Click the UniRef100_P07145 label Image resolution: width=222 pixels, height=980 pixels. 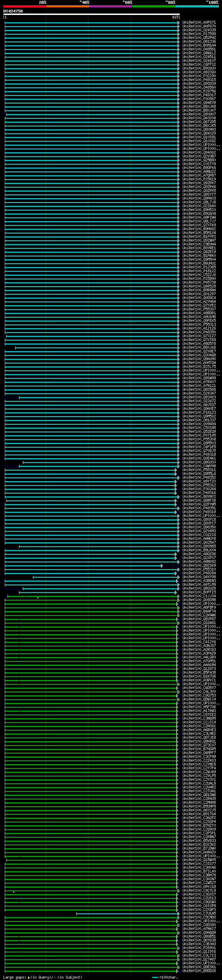click(x=199, y=435)
